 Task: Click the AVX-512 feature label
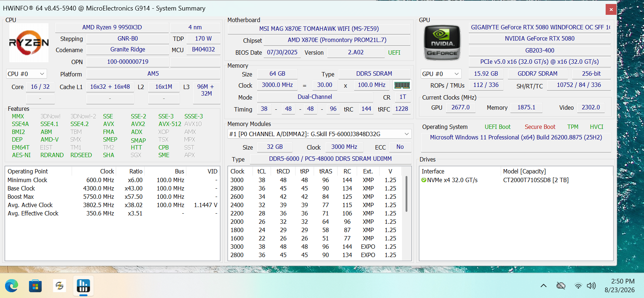click(170, 124)
